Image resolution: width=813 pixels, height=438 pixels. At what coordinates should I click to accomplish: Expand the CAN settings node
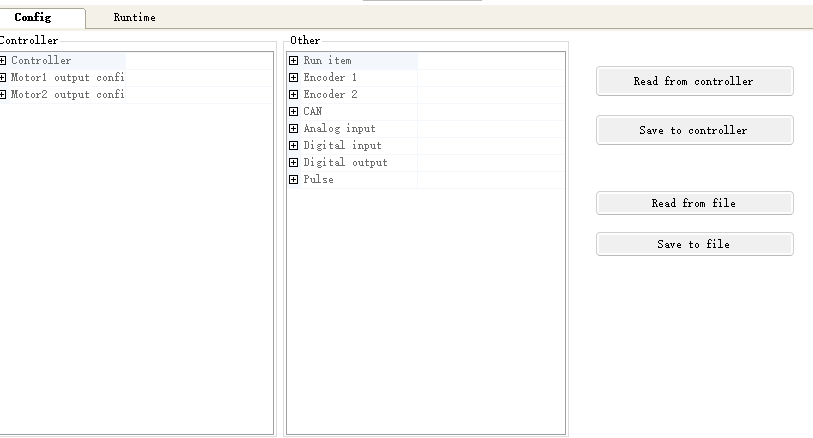[293, 112]
